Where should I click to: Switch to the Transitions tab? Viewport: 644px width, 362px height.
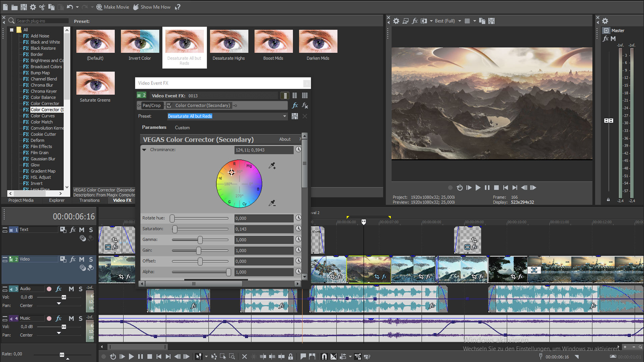tap(89, 200)
